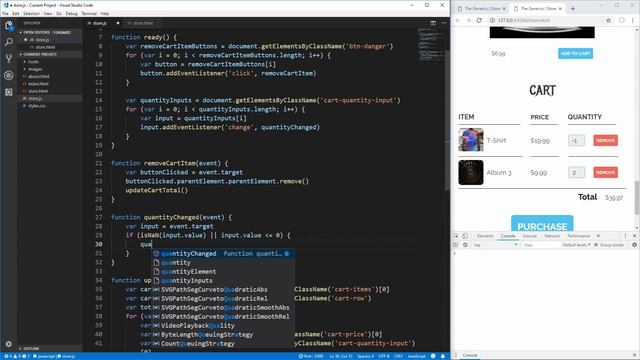The image size is (640, 360).
Task: Click the Album 3 quantity input
Action: (576, 172)
